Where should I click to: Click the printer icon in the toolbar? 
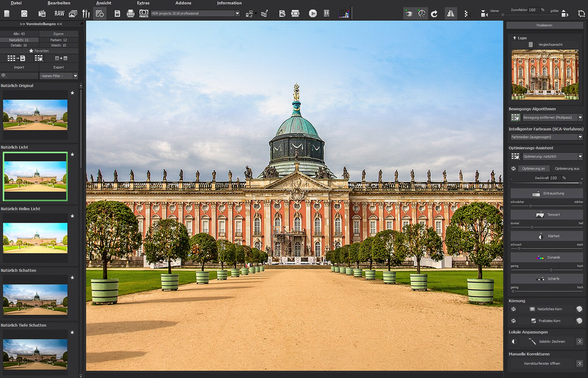click(131, 14)
